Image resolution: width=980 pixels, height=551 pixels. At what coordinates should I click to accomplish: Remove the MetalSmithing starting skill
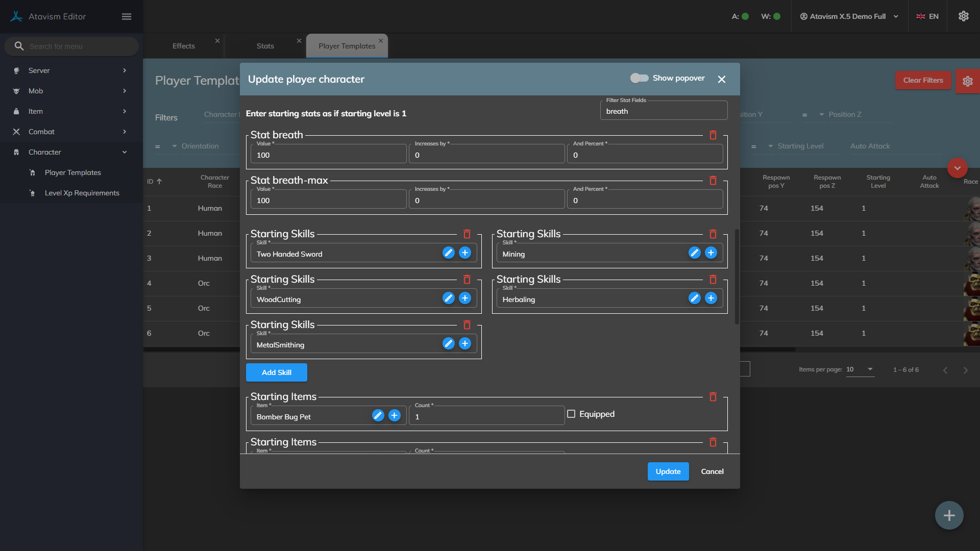pyautogui.click(x=467, y=325)
